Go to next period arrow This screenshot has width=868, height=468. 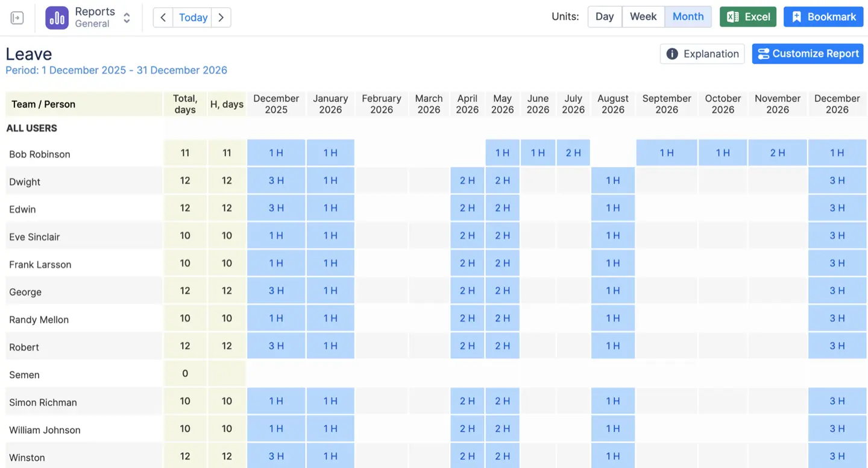pos(221,17)
